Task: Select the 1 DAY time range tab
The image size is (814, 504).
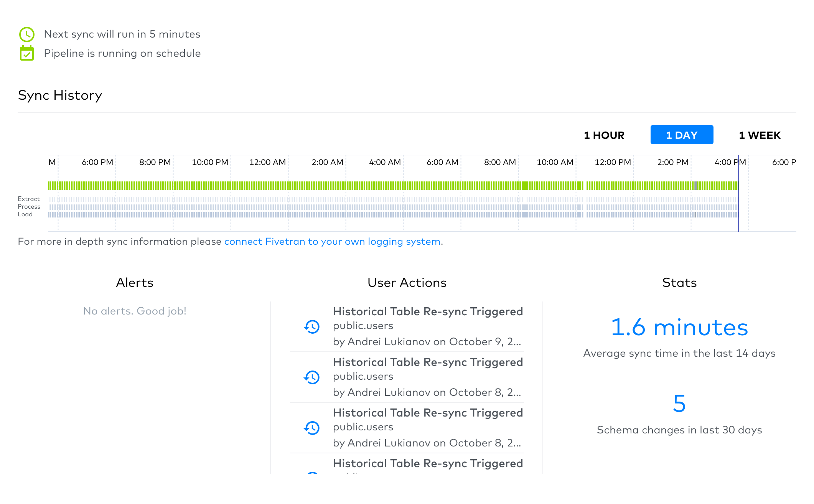Action: coord(682,135)
